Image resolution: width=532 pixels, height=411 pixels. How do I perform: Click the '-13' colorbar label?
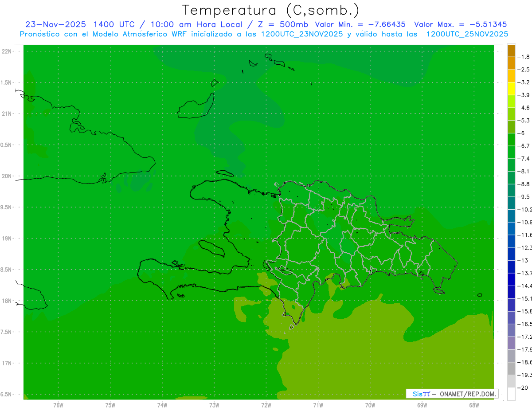click(x=523, y=260)
